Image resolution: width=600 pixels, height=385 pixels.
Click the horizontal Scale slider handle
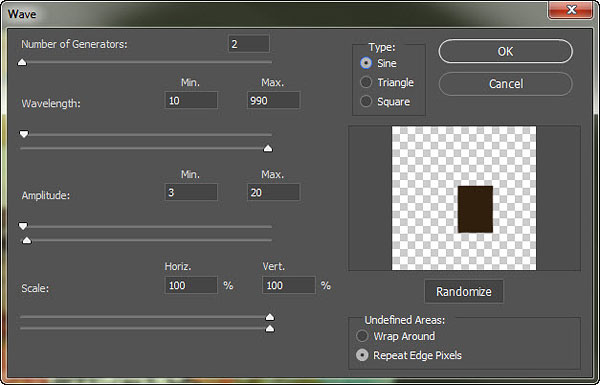[x=270, y=316]
